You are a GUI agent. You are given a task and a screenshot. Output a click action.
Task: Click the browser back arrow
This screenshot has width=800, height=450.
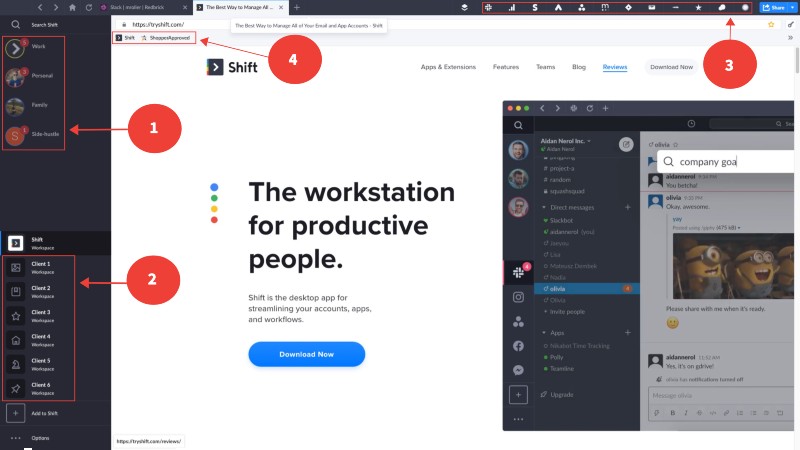click(x=40, y=8)
